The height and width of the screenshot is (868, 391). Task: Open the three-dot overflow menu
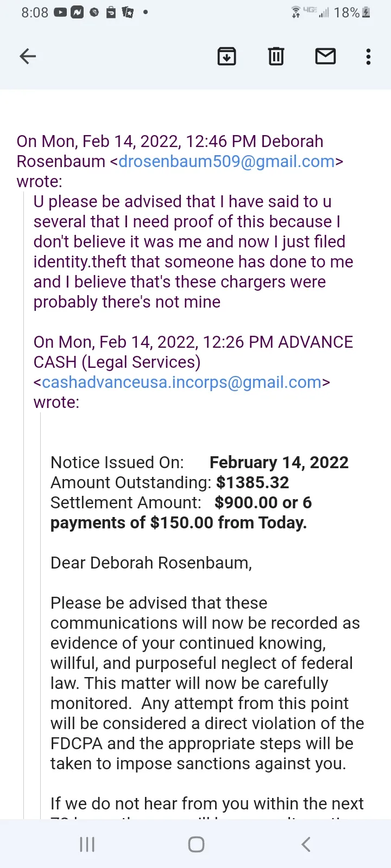click(x=369, y=56)
